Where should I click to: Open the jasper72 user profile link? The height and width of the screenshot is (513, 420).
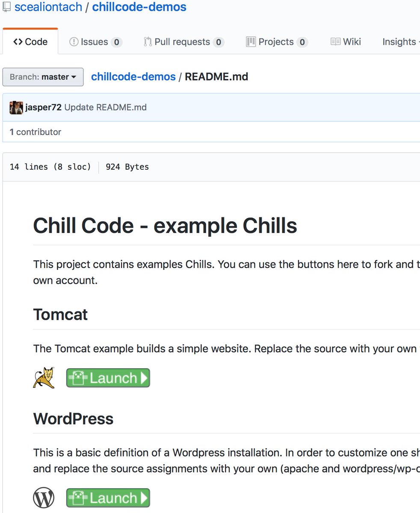pos(43,107)
